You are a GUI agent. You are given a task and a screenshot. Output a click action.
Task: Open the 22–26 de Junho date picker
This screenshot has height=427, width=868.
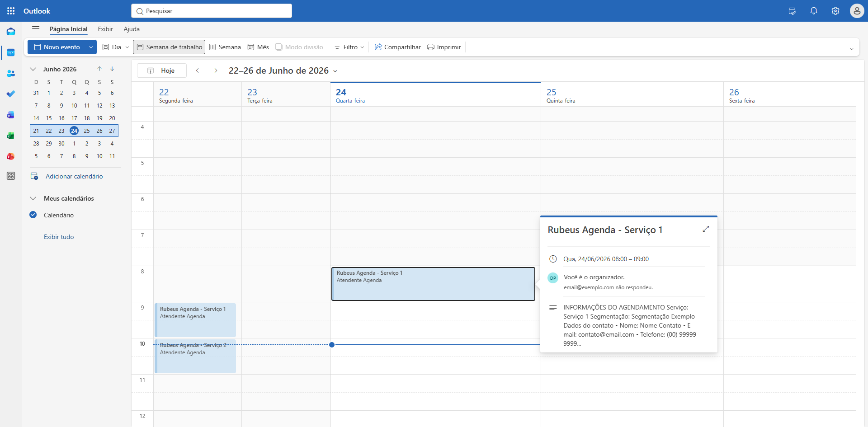click(283, 70)
